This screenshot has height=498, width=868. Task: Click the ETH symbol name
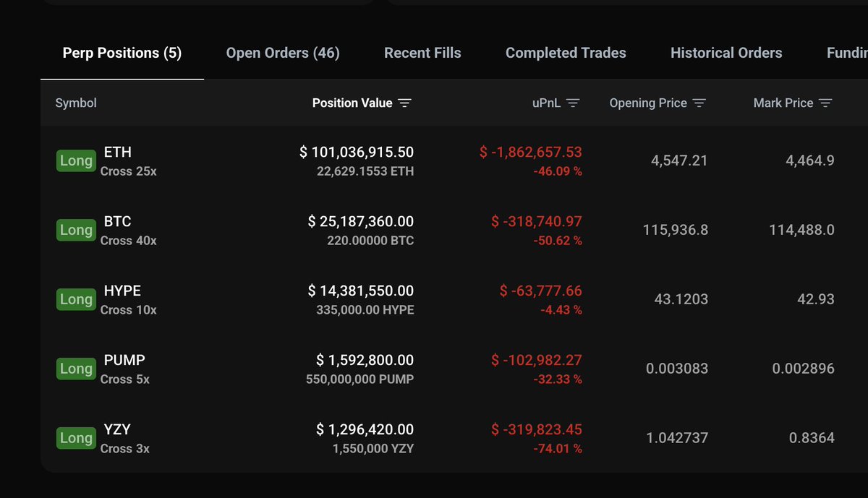pyautogui.click(x=118, y=152)
